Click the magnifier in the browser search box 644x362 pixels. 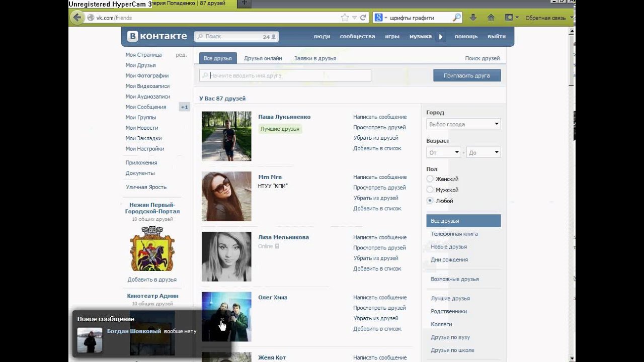click(x=456, y=18)
